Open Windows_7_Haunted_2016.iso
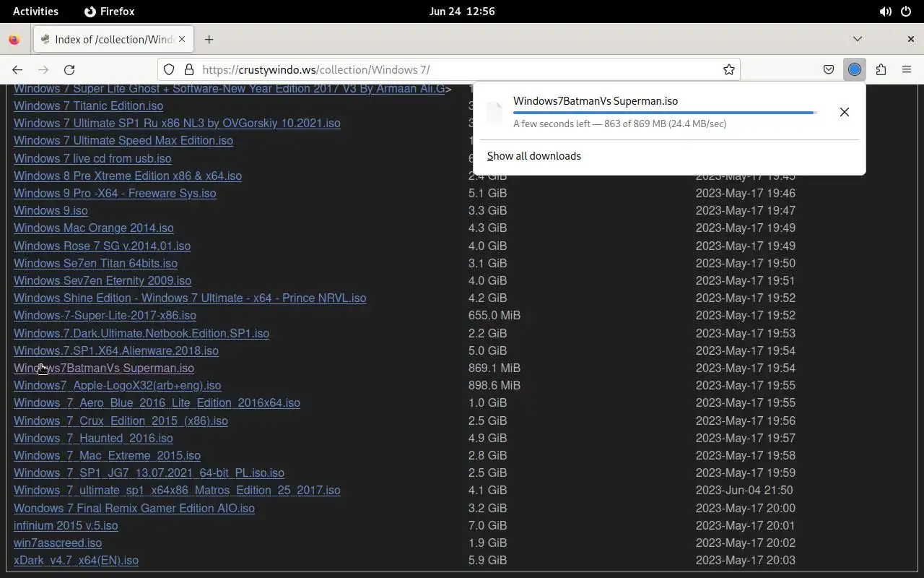The width and height of the screenshot is (924, 578). coord(93,438)
